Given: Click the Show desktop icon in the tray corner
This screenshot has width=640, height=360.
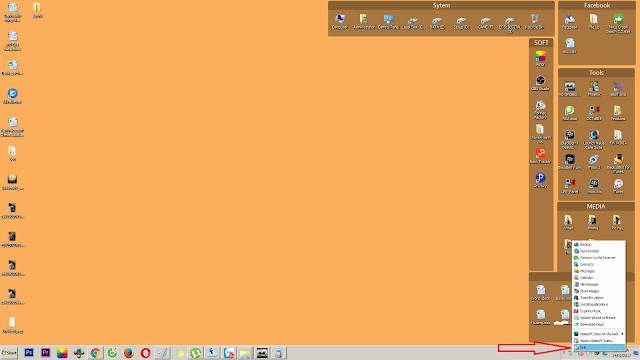Looking at the screenshot, I should tap(636, 353).
